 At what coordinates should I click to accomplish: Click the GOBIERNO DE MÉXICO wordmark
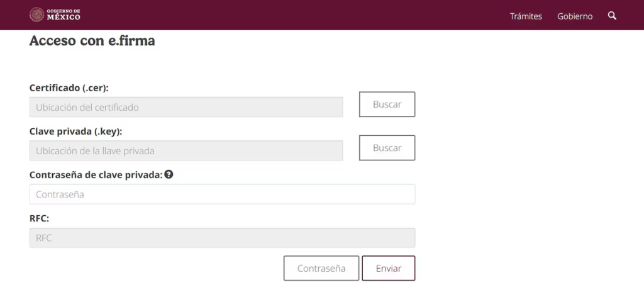(64, 15)
